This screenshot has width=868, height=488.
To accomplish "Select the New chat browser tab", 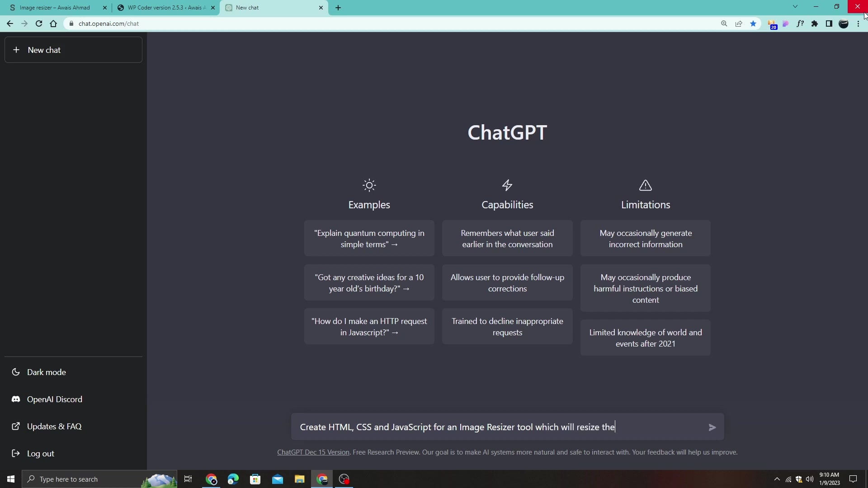I will click(274, 8).
